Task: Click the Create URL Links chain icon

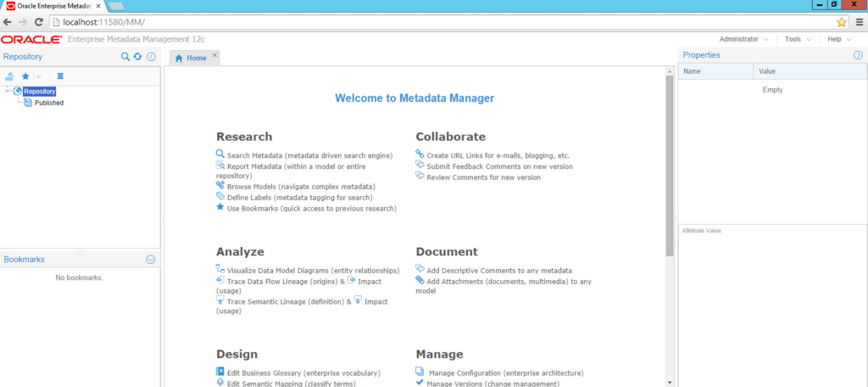Action: point(420,154)
